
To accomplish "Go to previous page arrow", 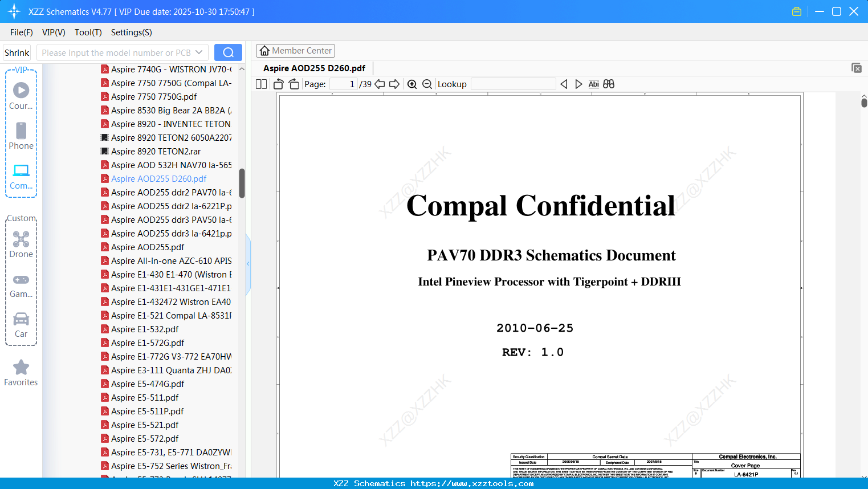I will coord(380,84).
